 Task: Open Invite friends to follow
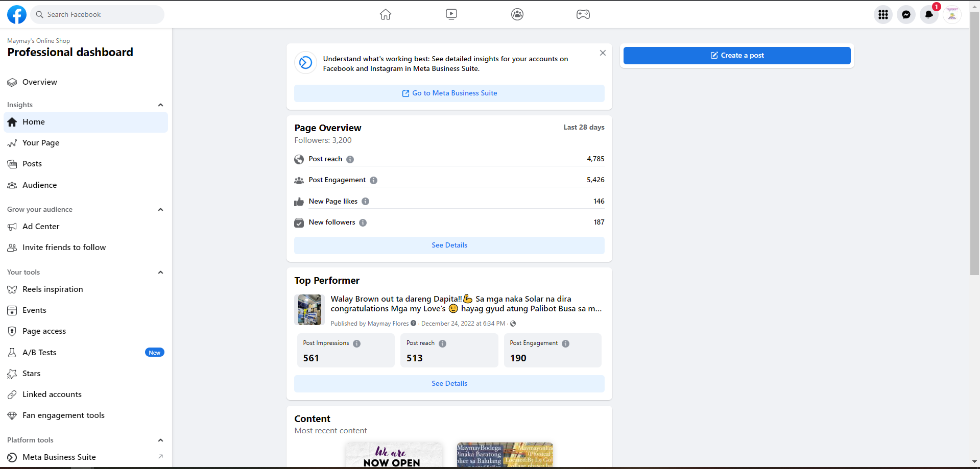[86, 248]
